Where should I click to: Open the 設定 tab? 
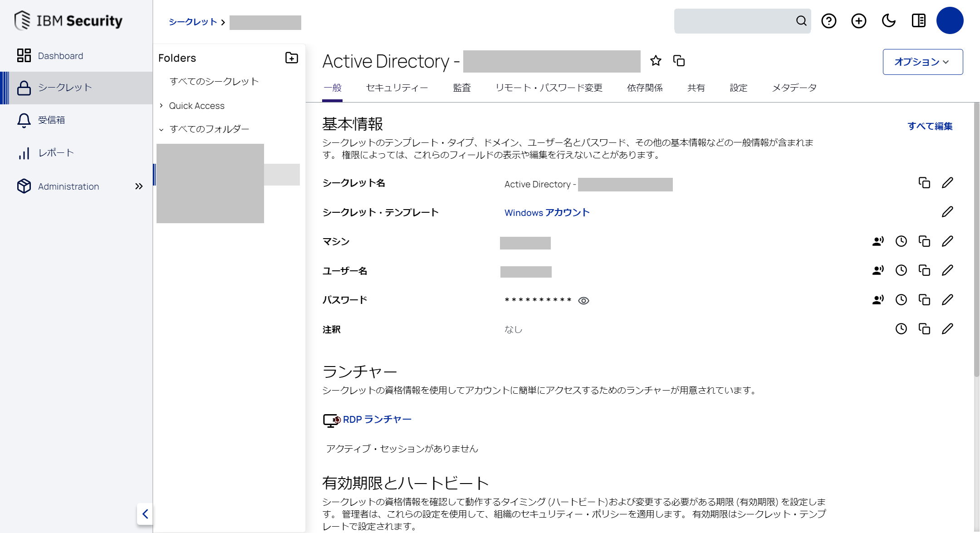[x=738, y=88]
